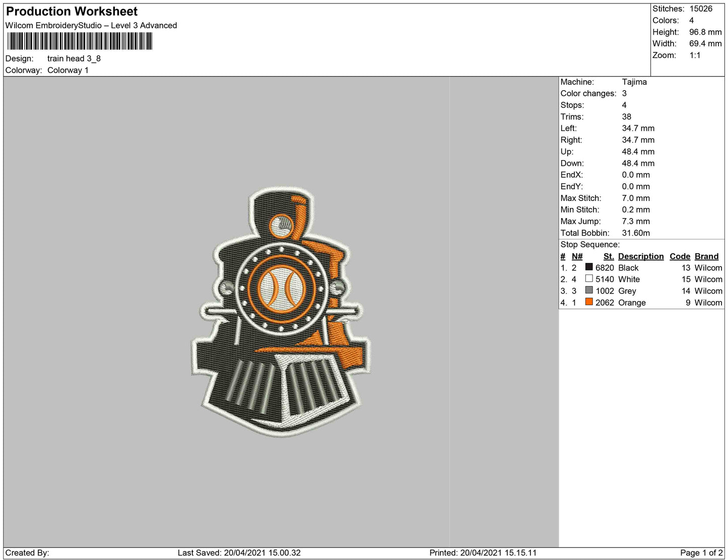The image size is (728, 560).
Task: Click the 'St.' column header
Action: (609, 256)
